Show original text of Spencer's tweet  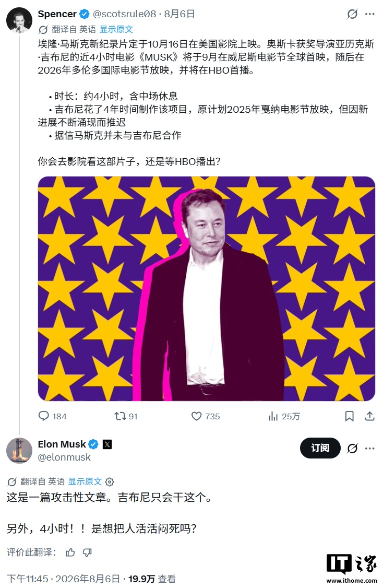[116, 29]
